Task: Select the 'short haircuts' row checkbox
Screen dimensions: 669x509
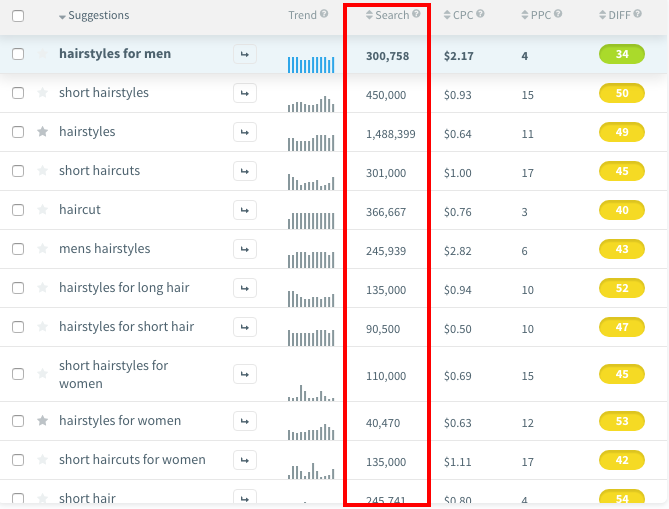Action: point(18,171)
